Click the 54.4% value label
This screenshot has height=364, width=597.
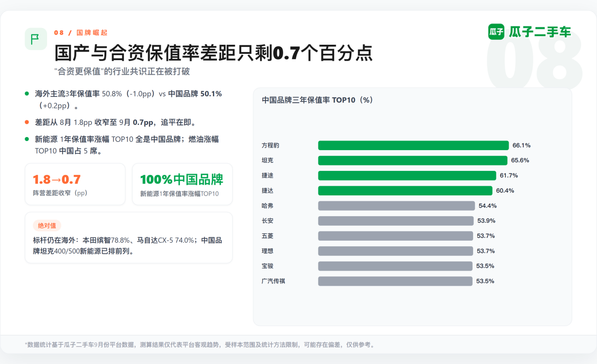coord(488,206)
